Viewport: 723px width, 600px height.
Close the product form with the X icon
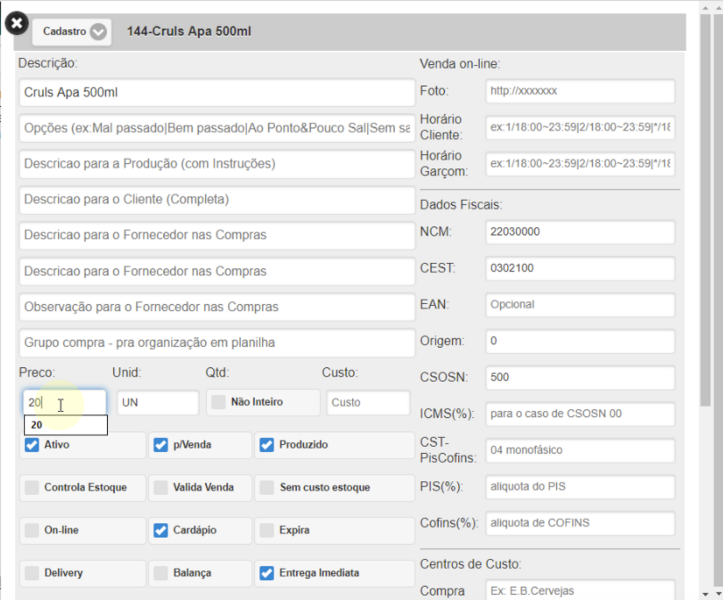(x=17, y=23)
